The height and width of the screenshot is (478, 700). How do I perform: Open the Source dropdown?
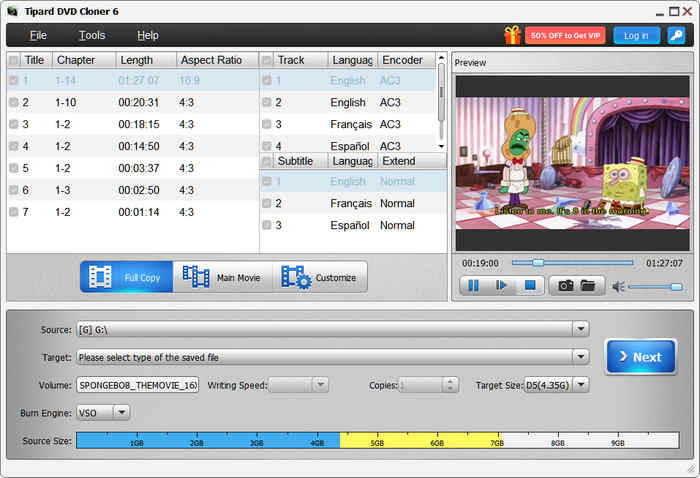click(x=580, y=329)
